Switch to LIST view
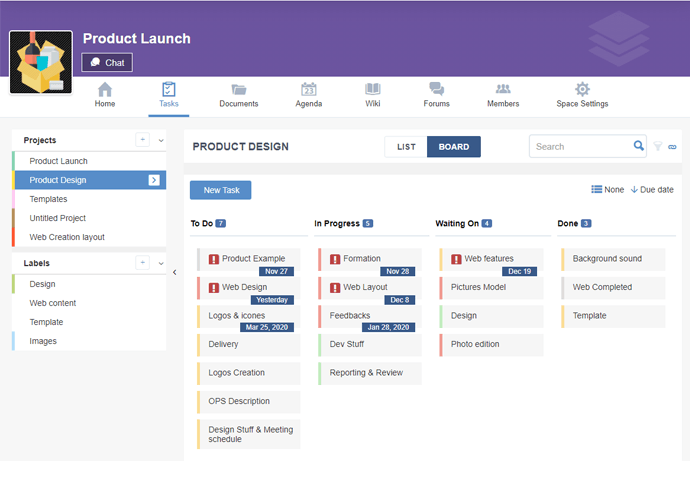 point(406,147)
